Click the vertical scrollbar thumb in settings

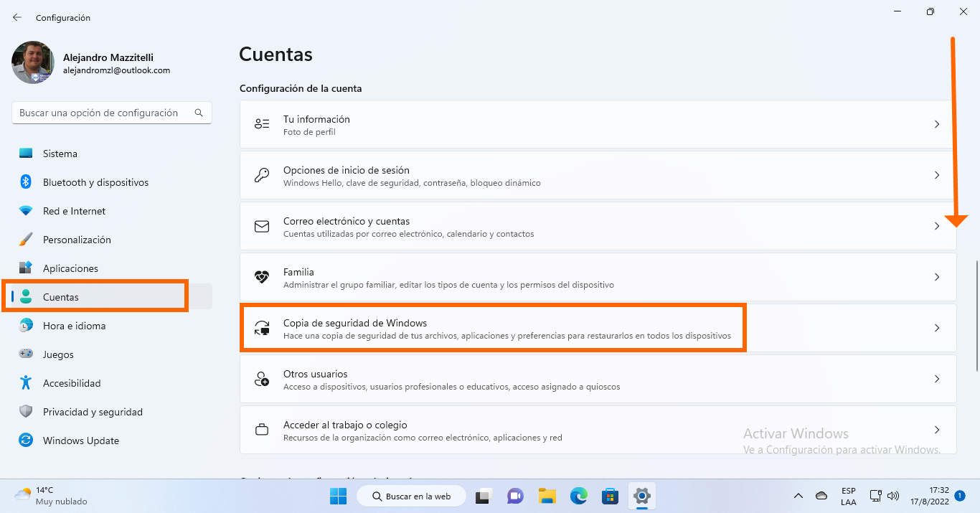pyautogui.click(x=976, y=316)
